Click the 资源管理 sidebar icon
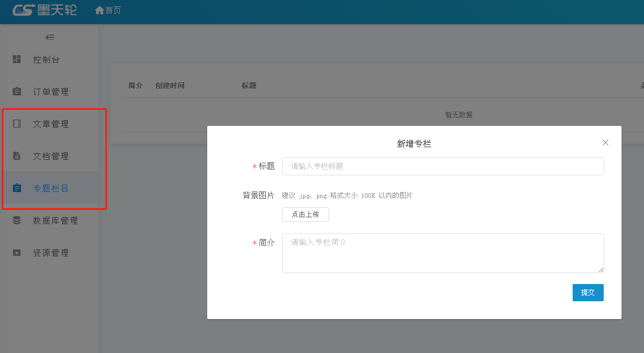 click(17, 252)
